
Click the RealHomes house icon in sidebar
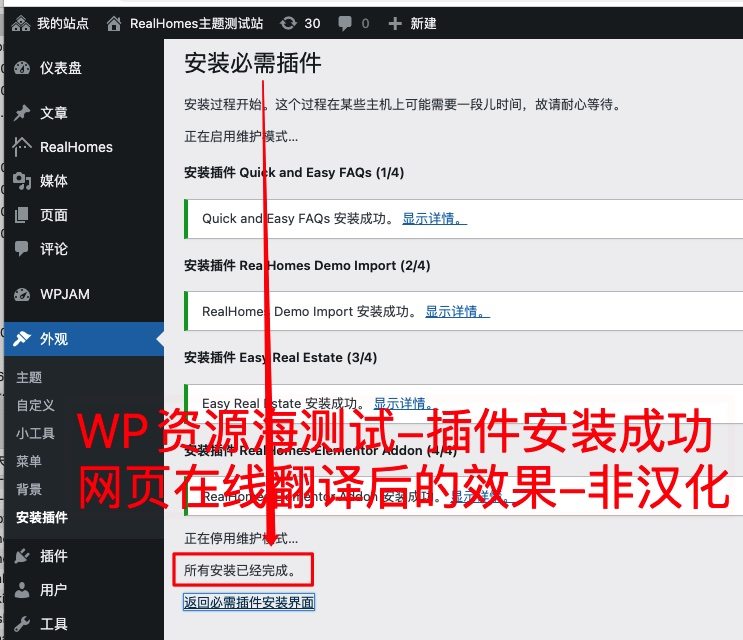pyautogui.click(x=22, y=147)
